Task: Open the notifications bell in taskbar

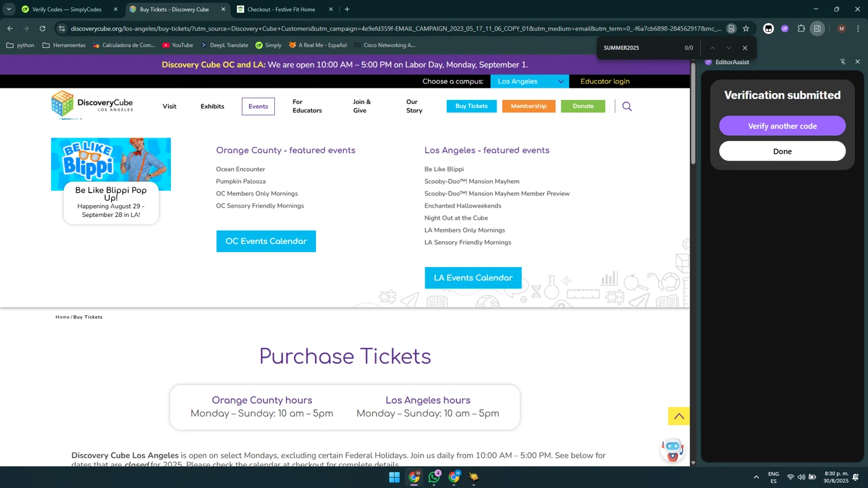Action: coord(856,477)
